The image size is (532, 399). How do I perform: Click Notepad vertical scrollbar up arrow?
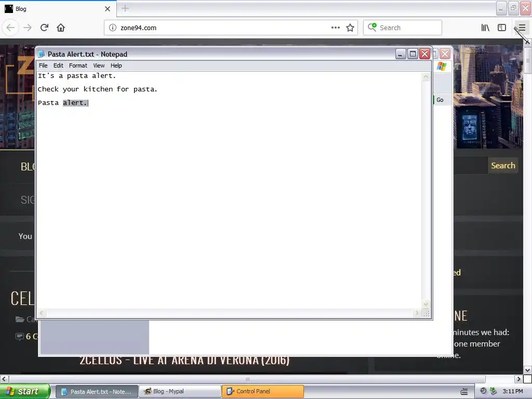pyautogui.click(x=426, y=77)
